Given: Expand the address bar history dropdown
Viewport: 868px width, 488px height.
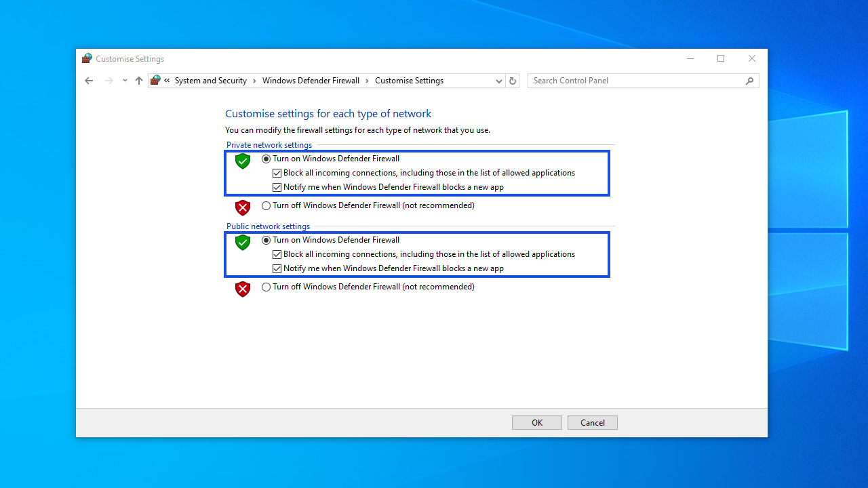Looking at the screenshot, I should coord(499,81).
